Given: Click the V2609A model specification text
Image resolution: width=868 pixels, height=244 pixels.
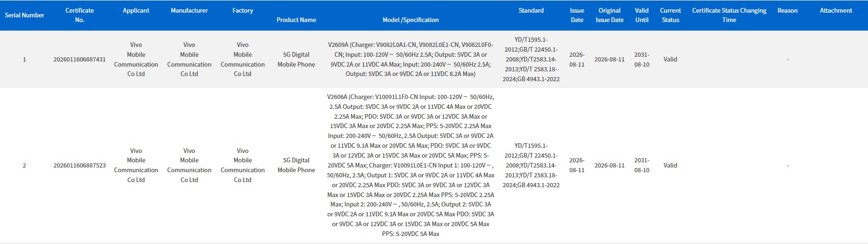Looking at the screenshot, I should point(411,59).
